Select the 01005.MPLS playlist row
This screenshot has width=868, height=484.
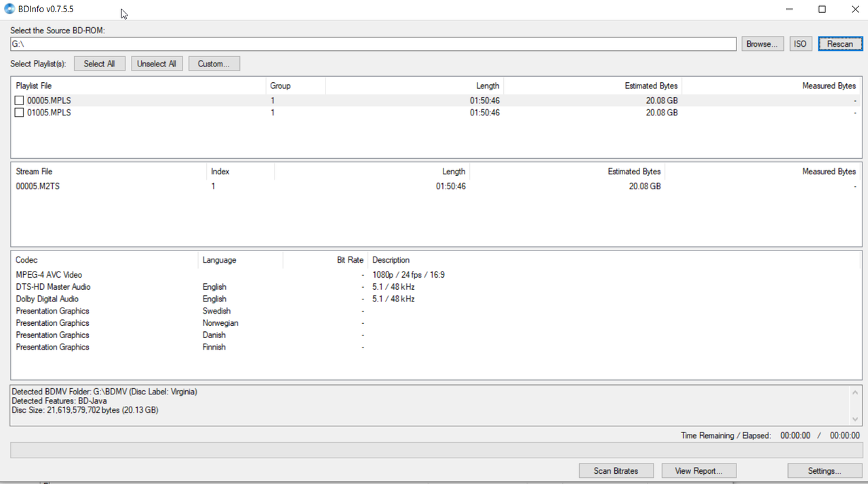(436, 113)
